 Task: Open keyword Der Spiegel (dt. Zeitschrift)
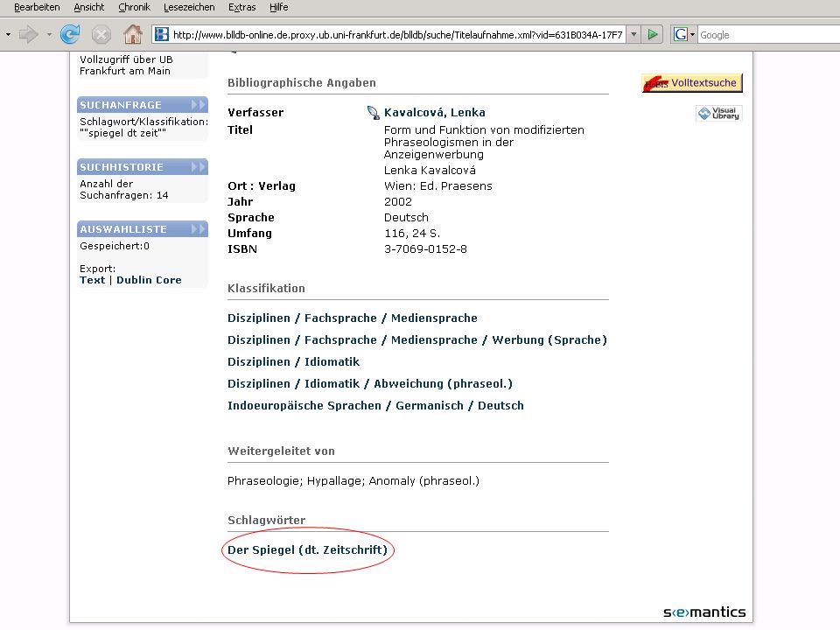[307, 549]
